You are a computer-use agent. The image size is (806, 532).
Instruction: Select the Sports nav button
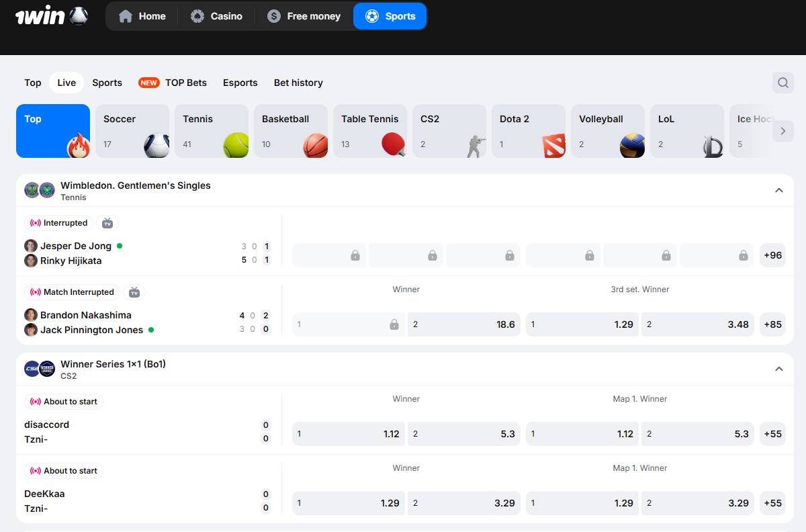pos(390,16)
